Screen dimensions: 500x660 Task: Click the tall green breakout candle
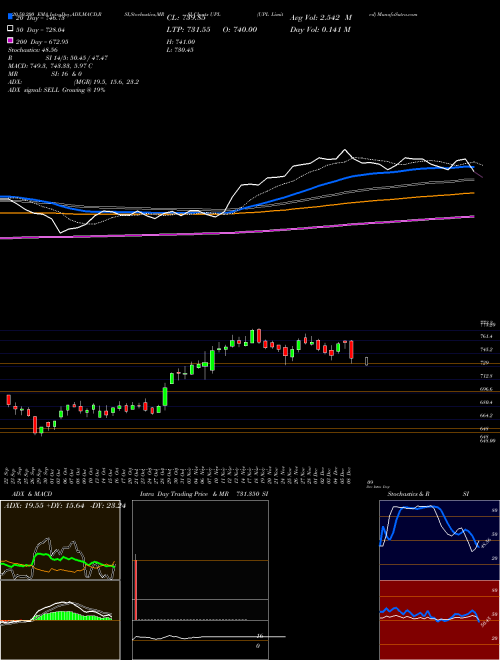tap(165, 397)
